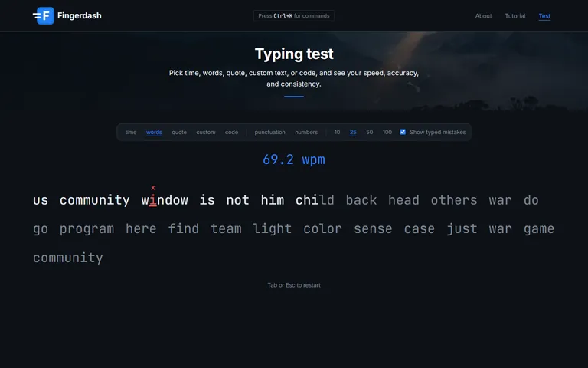Select the code mode
This screenshot has width=588, height=368.
(x=231, y=132)
